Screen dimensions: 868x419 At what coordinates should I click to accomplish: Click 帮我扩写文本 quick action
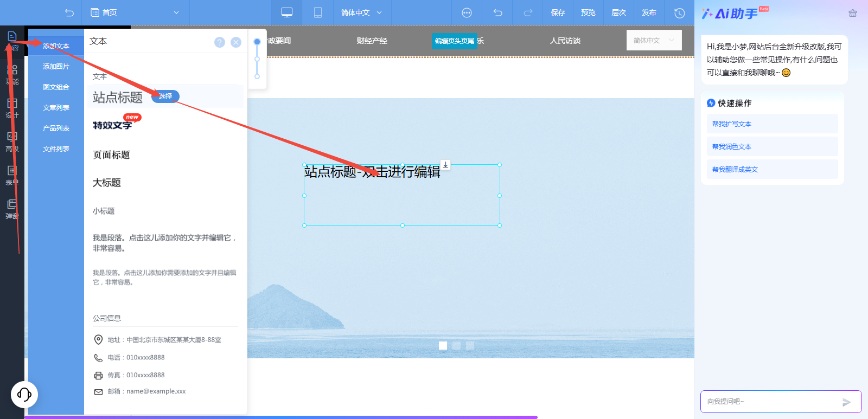(x=773, y=124)
